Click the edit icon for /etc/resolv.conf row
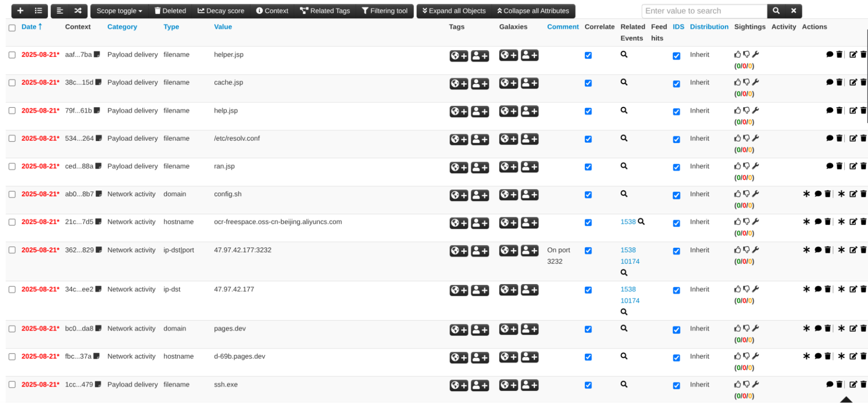Image resolution: width=868 pixels, height=403 pixels. tap(853, 138)
